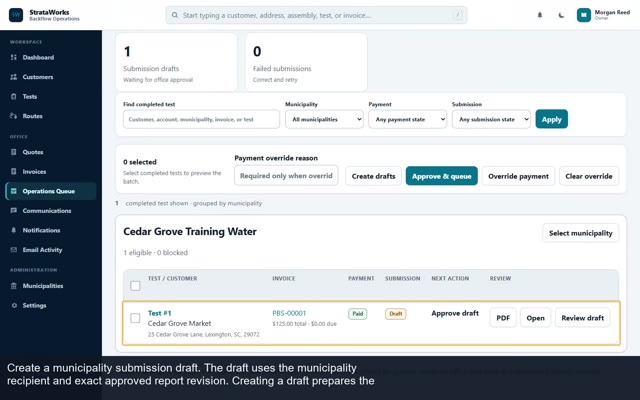Select Operations Queue menu item
Screen dimensions: 640x400
51,191
